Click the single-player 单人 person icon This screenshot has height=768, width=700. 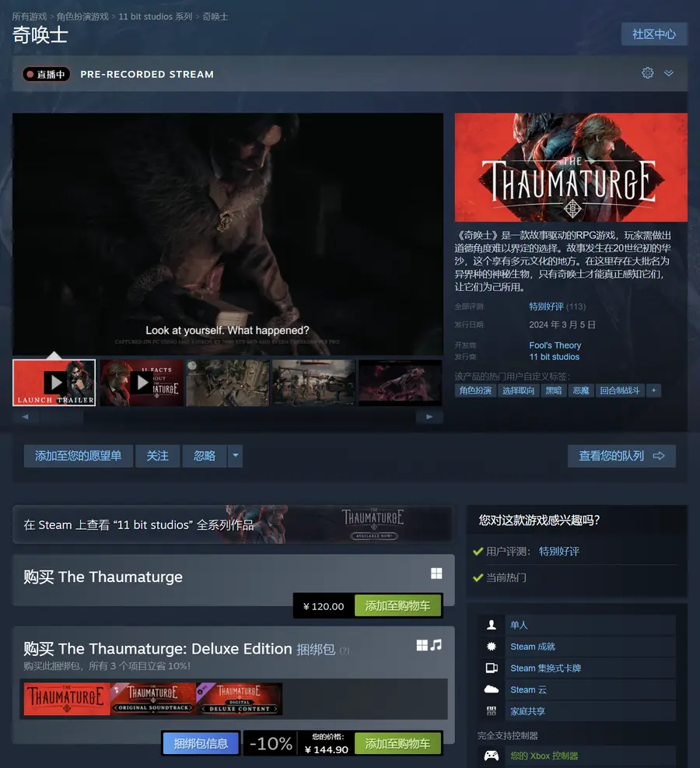492,625
